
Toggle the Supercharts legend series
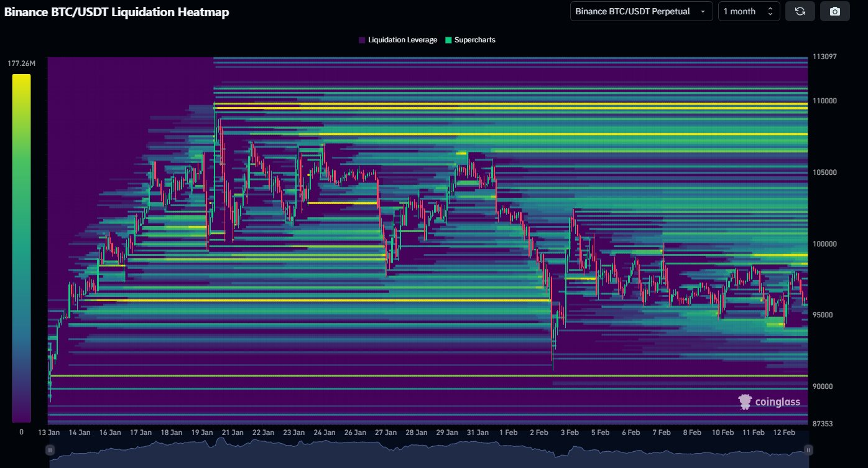coord(474,40)
